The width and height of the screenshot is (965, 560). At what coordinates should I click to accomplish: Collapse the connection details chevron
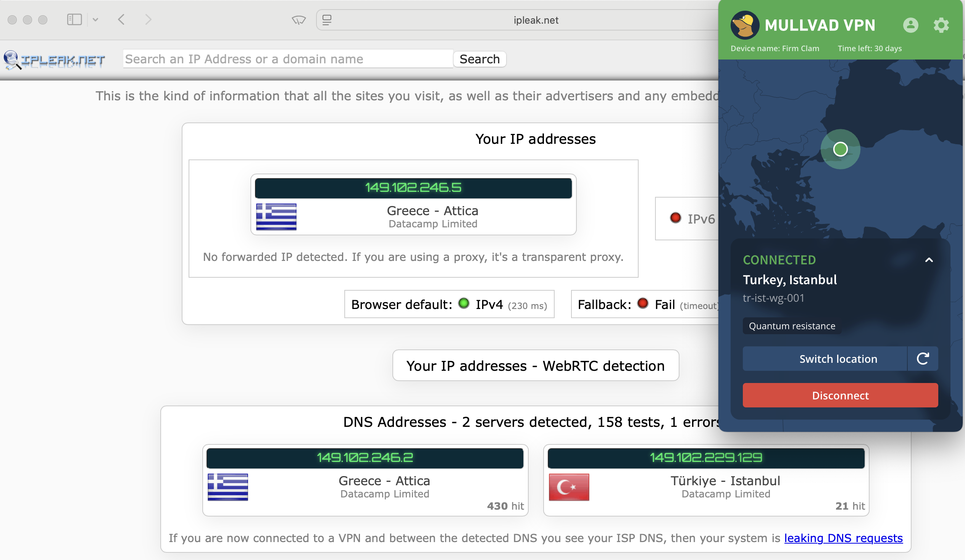coord(929,260)
